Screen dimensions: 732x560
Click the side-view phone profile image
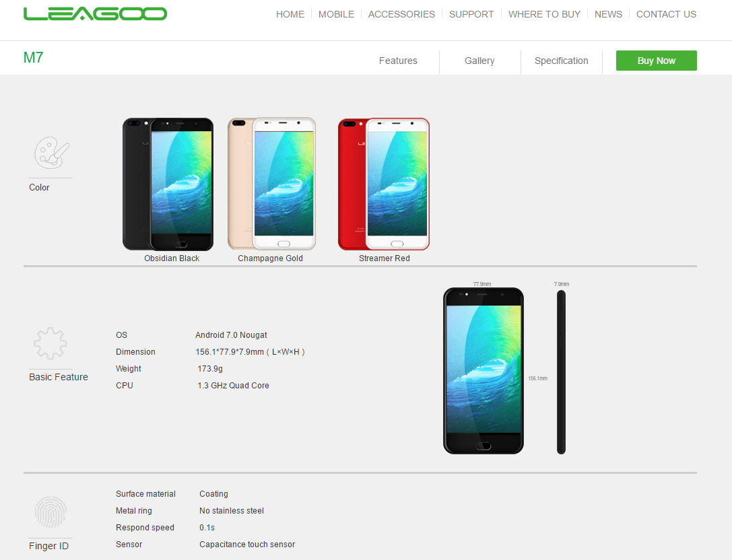[561, 372]
